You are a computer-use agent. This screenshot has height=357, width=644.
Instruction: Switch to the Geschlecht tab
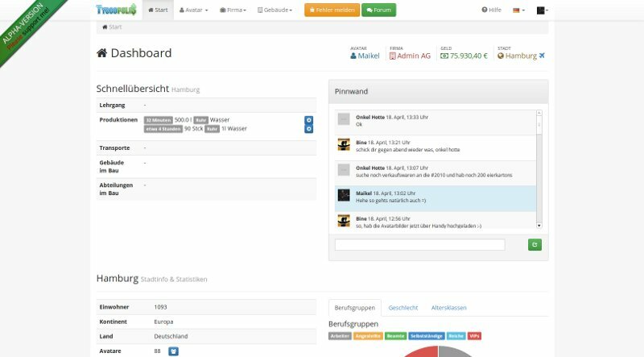coord(403,307)
